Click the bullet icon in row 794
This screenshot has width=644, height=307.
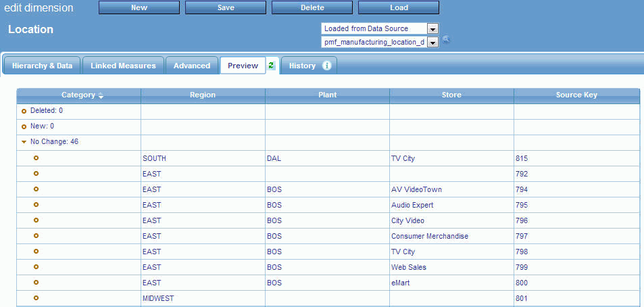pos(36,189)
